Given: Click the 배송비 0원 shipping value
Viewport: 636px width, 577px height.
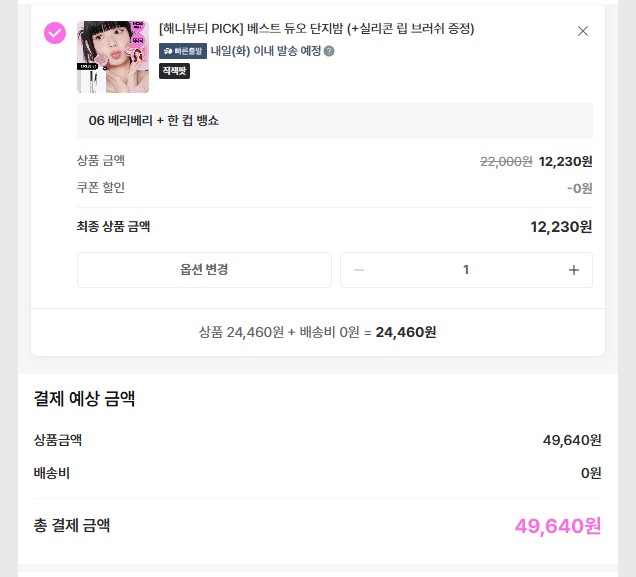Looking at the screenshot, I should click(x=591, y=473).
